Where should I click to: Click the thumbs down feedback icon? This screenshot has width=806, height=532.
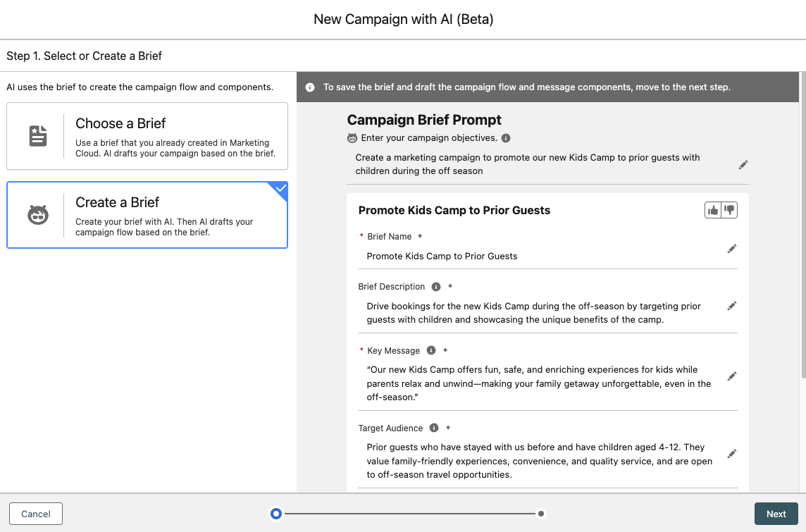click(x=729, y=210)
